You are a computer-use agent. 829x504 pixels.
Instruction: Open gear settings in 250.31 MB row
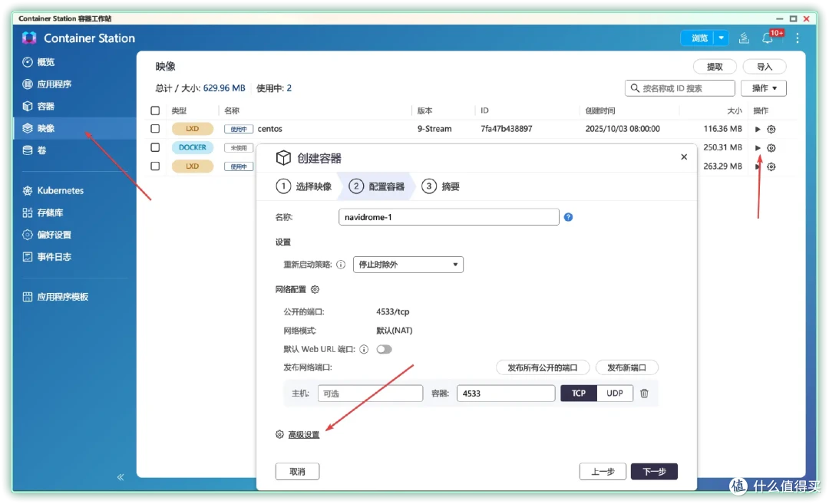pos(771,148)
